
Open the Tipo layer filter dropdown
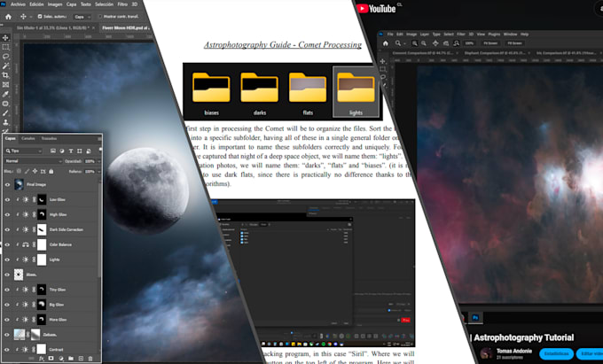tap(23, 151)
